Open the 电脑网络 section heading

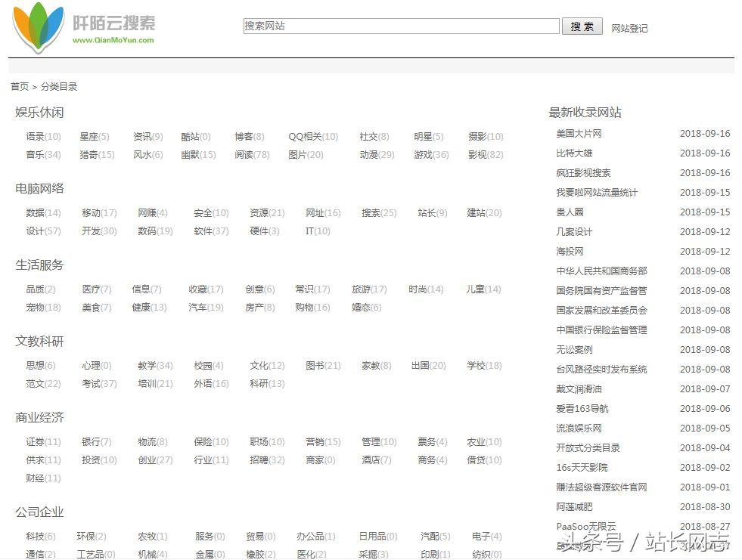(39, 189)
